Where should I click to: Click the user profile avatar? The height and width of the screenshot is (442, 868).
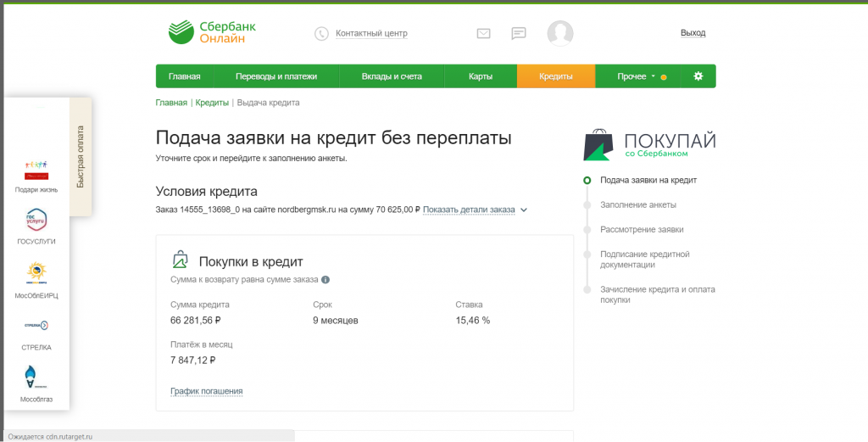tap(560, 33)
